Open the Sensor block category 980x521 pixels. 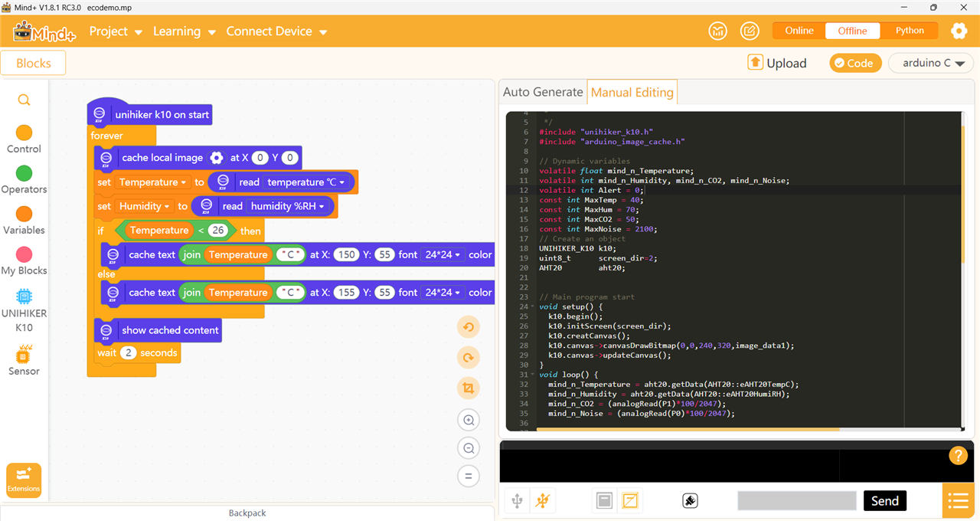click(24, 361)
